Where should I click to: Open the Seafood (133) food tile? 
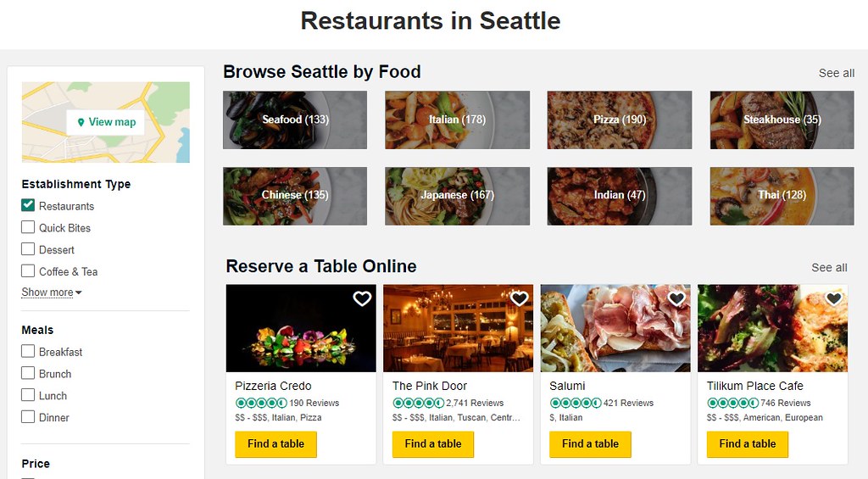pos(295,120)
